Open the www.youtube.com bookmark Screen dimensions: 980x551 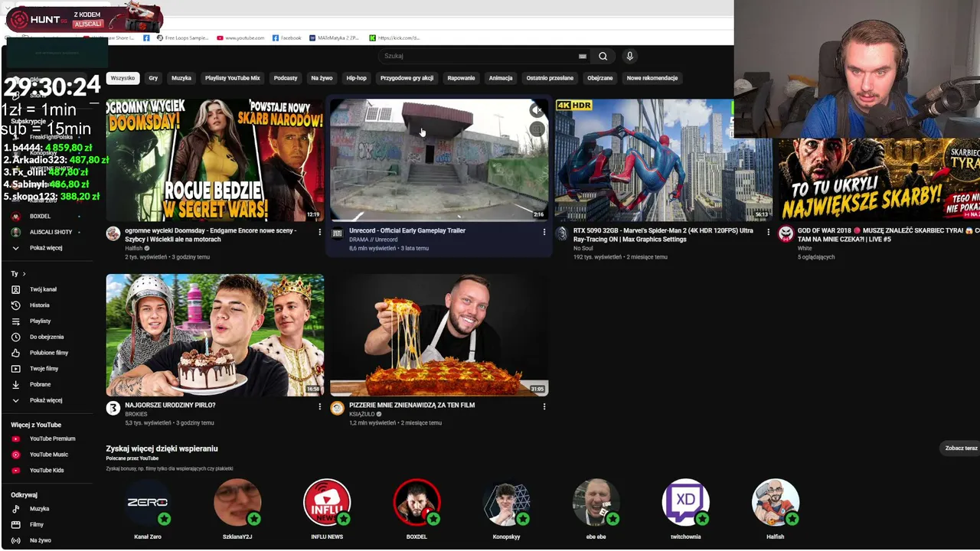[x=240, y=37]
